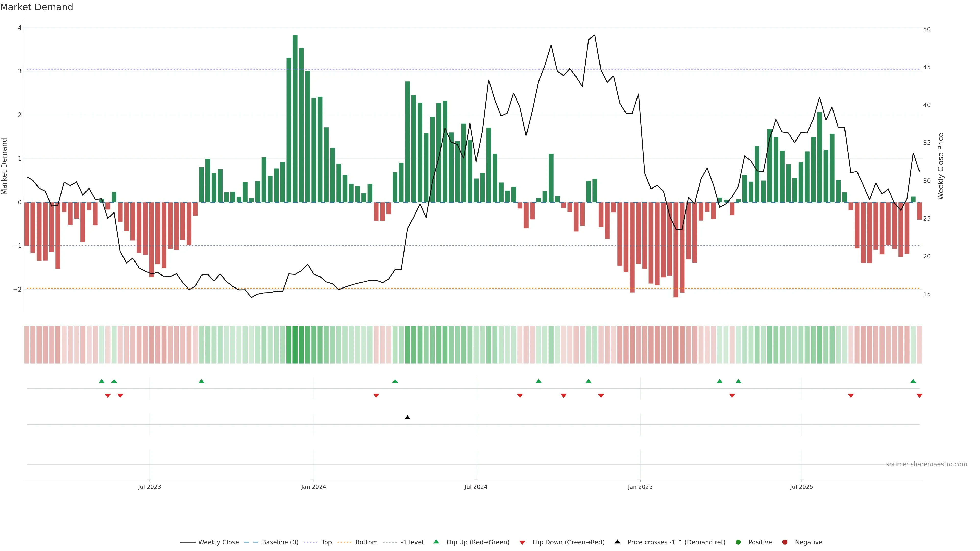Image resolution: width=980 pixels, height=551 pixels.
Task: Click Flip Down red triangle legend icon
Action: coord(522,543)
